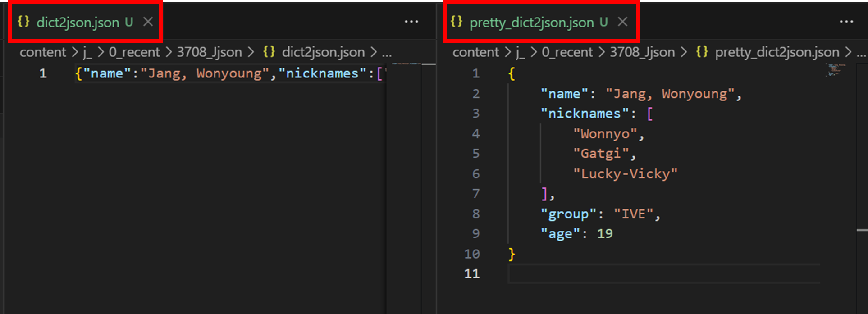Place cursor on empty line 11
This screenshot has width=868, height=314.
tap(662, 273)
